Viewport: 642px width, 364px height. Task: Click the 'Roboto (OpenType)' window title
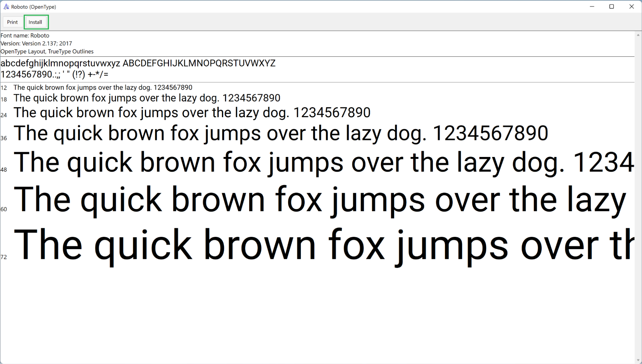click(x=34, y=7)
